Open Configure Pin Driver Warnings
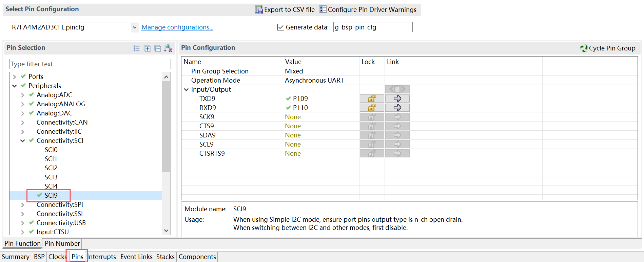644x262 pixels. pos(368,9)
